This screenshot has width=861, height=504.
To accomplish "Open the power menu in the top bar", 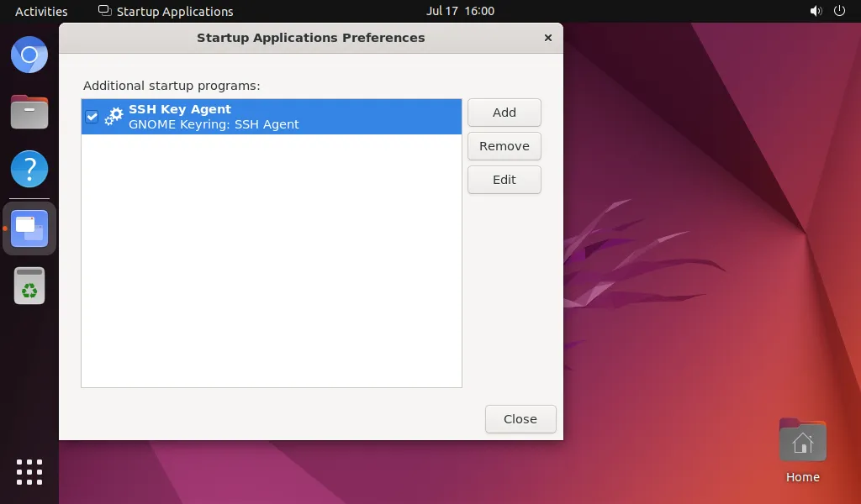I will (842, 11).
